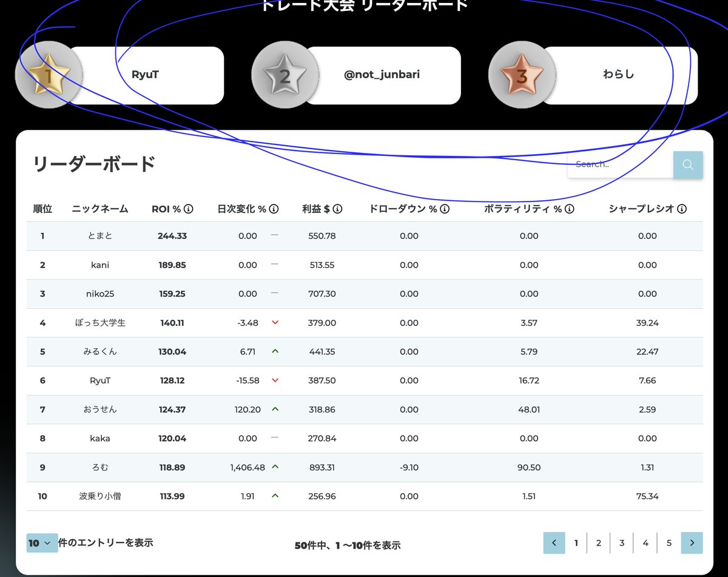This screenshot has height=577, width=728.
Task: Click the dash indicator in とまと row
Action: pyautogui.click(x=274, y=235)
